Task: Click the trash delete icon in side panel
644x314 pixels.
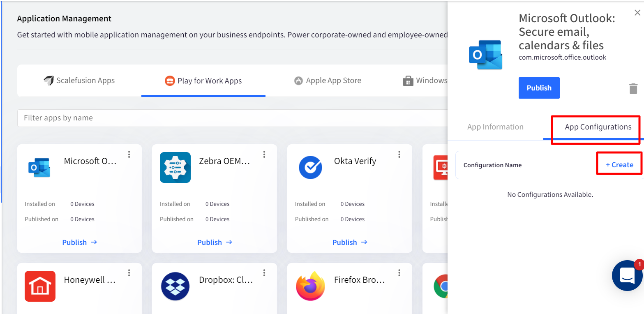Action: point(633,88)
